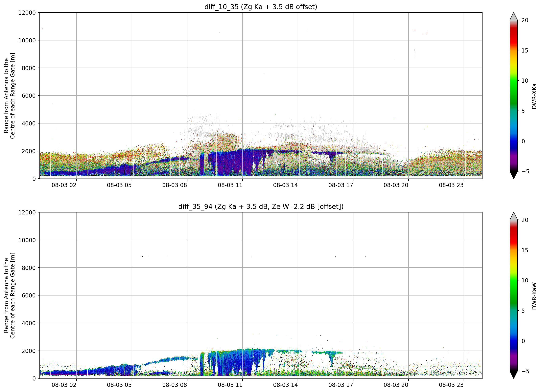
Task: Click the "08-03 17" time tick under the top plot
Action: pos(341,185)
